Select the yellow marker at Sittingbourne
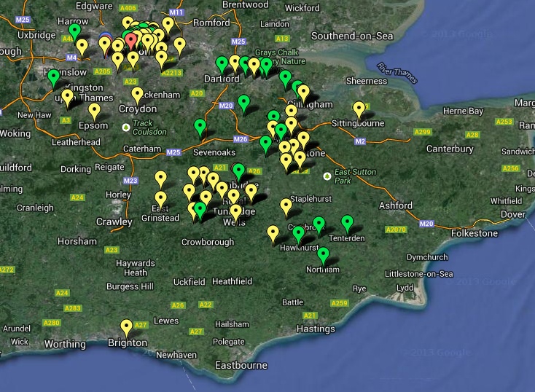The width and height of the screenshot is (535, 392). pyautogui.click(x=359, y=109)
